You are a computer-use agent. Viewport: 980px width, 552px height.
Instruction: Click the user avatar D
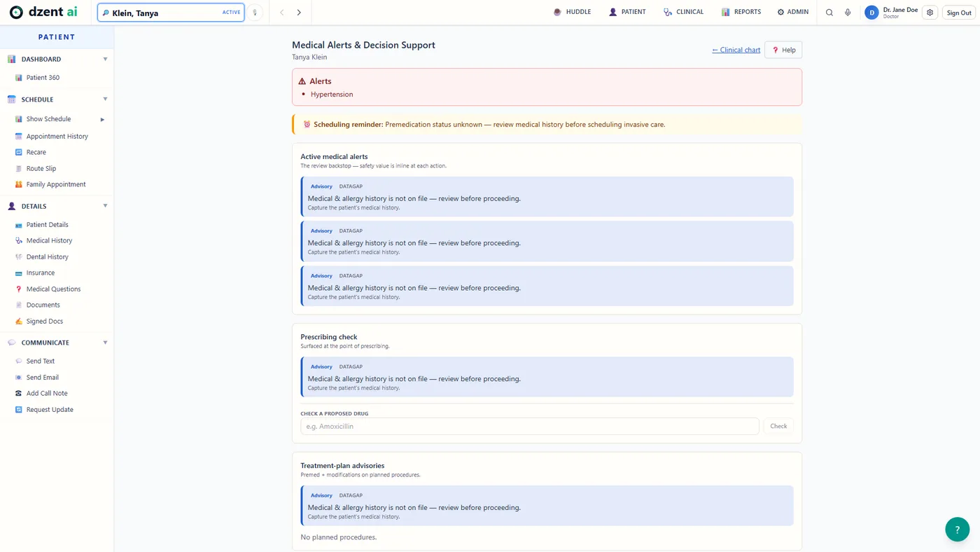click(x=871, y=13)
